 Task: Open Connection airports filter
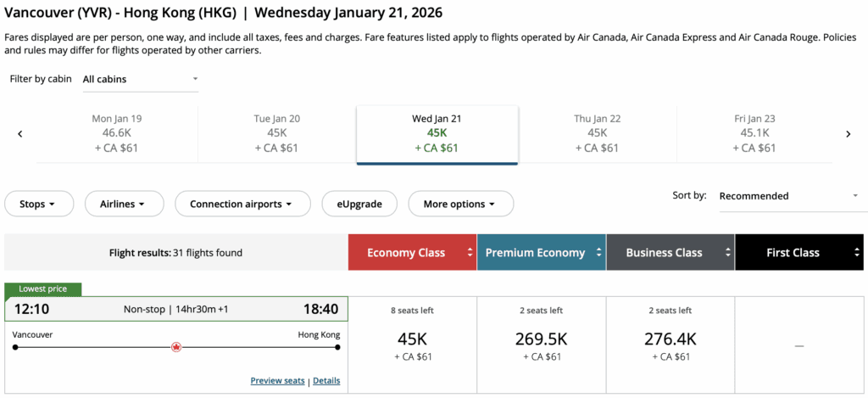pyautogui.click(x=241, y=204)
